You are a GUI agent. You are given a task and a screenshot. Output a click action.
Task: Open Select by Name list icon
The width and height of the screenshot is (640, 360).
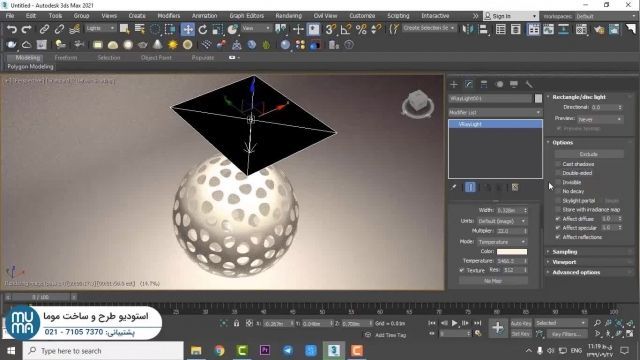click(x=140, y=29)
